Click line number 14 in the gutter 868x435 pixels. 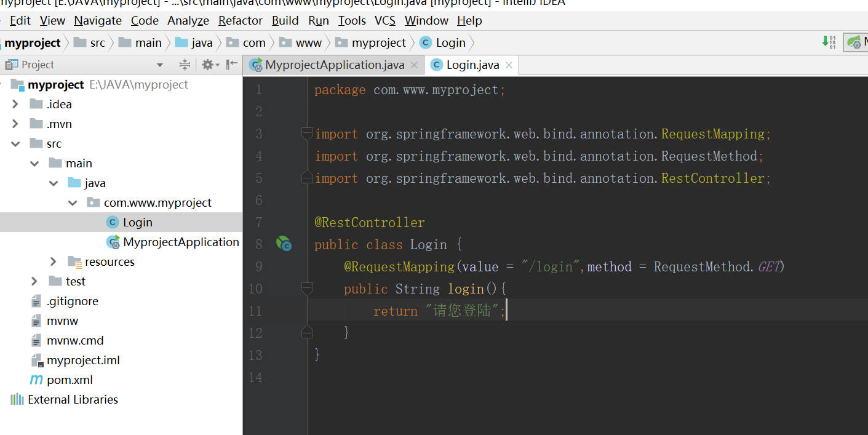click(255, 377)
